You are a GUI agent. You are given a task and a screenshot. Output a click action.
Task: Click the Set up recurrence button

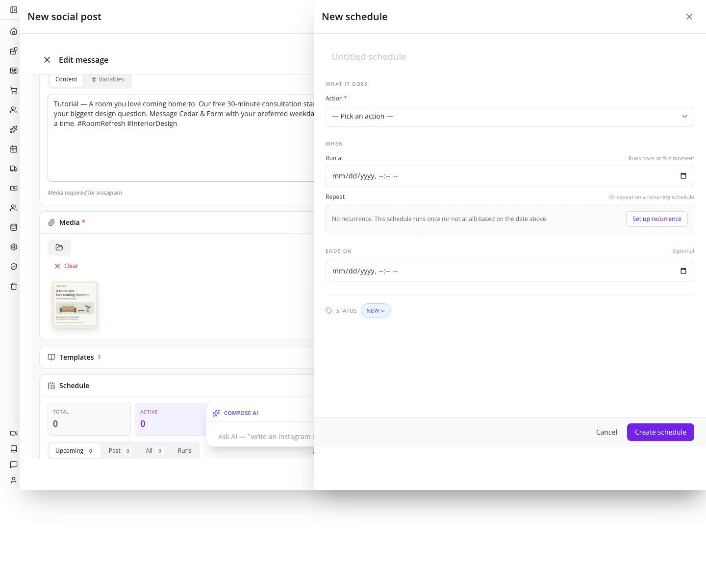coord(657,219)
